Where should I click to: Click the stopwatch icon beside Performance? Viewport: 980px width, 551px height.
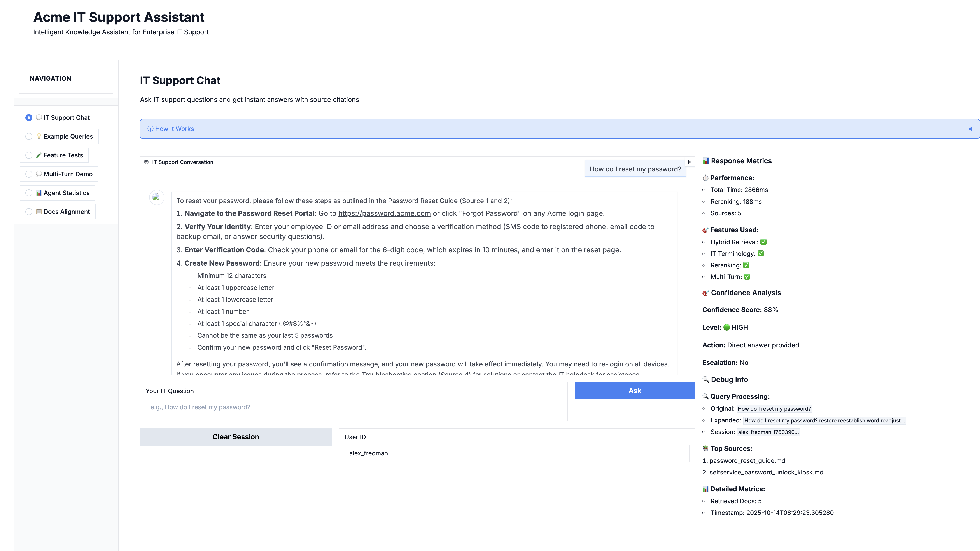point(706,178)
